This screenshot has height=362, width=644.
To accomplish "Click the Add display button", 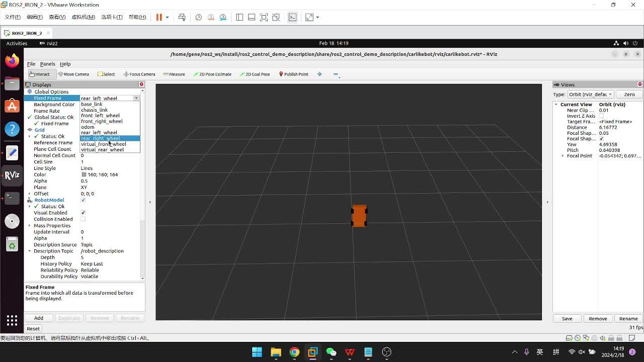I will pos(39,318).
